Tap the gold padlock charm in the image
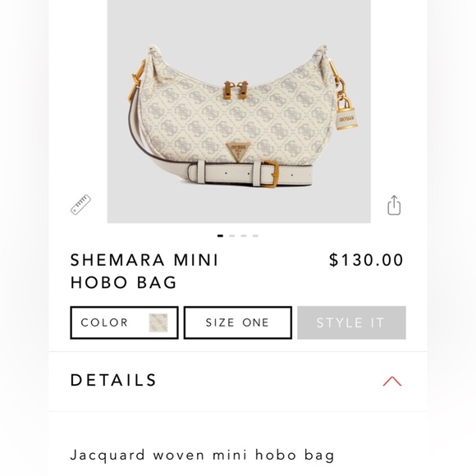The image size is (476, 476). pyautogui.click(x=346, y=112)
